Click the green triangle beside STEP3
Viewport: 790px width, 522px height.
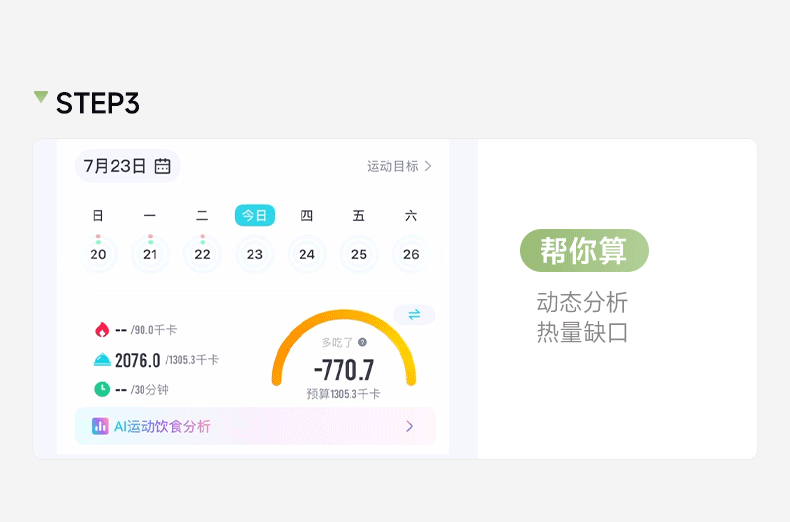coord(41,97)
